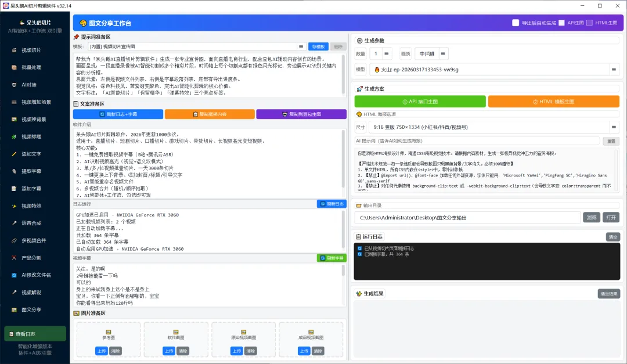This screenshot has width=627, height=364.
Task: Open 视频换背景 in the sidebar
Action: tap(35, 119)
